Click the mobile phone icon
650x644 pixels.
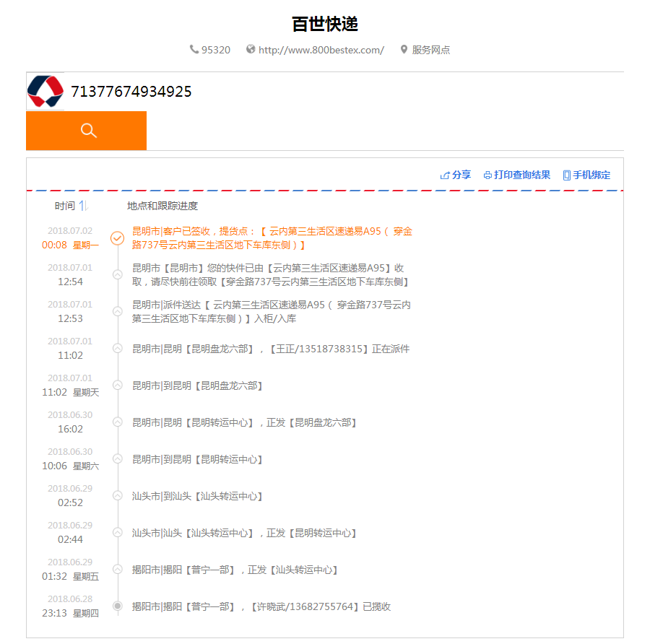pos(567,175)
